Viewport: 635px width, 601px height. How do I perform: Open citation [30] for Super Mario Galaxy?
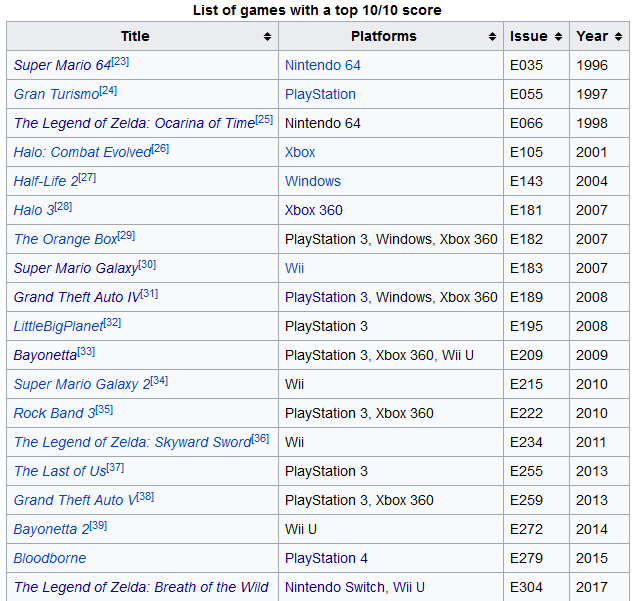click(147, 264)
